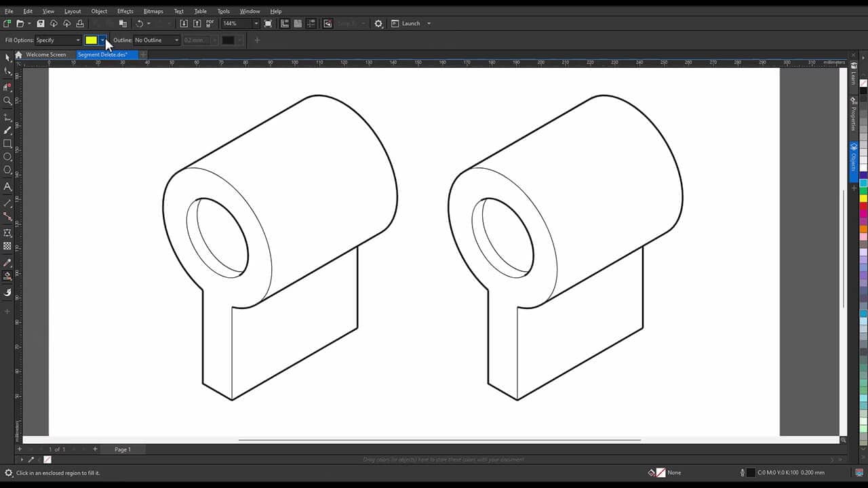Switch to the Welcome Screen tab

click(x=46, y=55)
